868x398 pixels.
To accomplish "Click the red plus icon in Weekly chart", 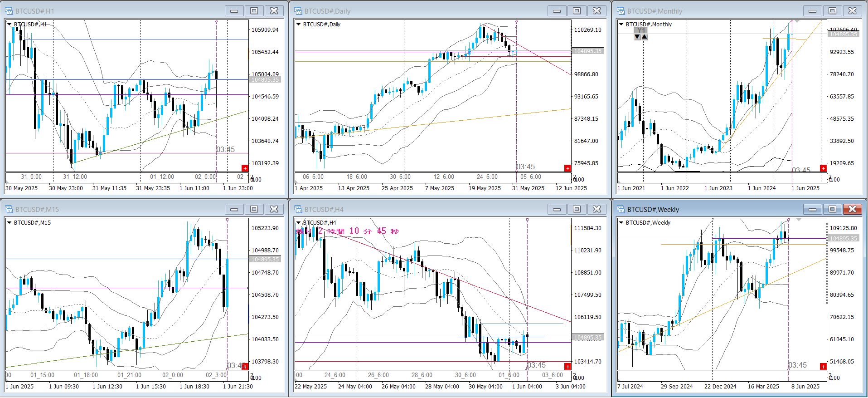I will [x=823, y=366].
